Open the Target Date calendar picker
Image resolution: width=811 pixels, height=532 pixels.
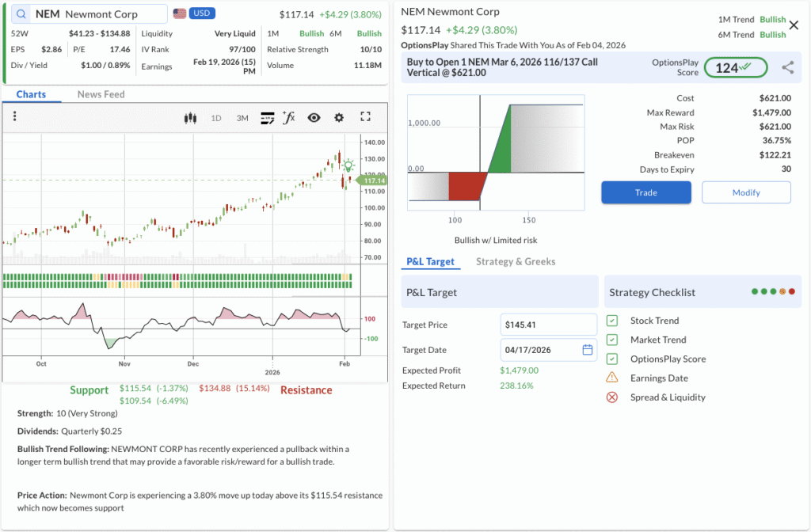coord(587,350)
